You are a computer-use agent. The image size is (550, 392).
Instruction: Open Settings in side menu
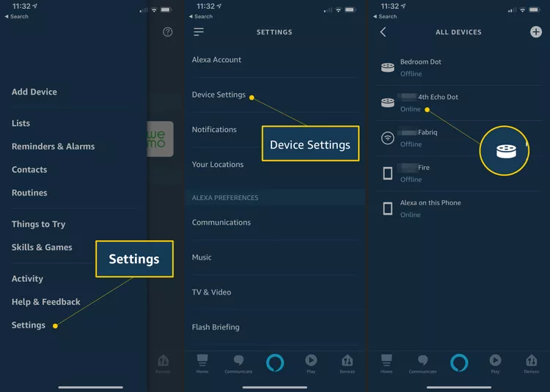[x=29, y=325]
